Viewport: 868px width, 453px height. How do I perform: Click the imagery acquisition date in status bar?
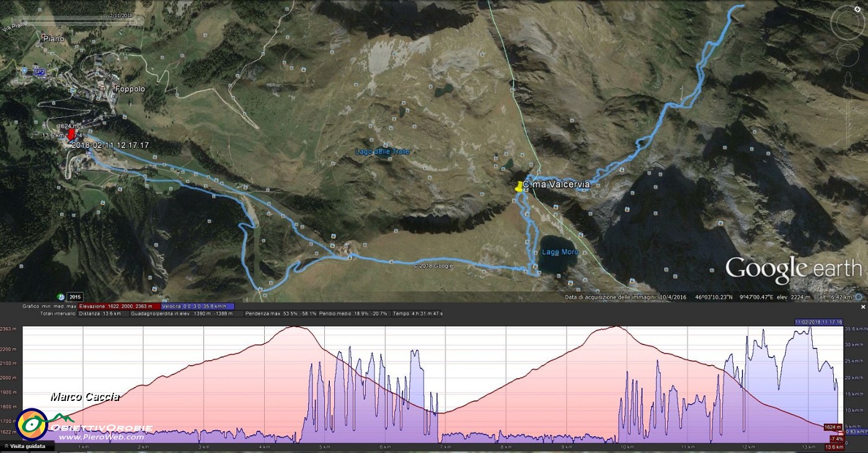tap(625, 297)
